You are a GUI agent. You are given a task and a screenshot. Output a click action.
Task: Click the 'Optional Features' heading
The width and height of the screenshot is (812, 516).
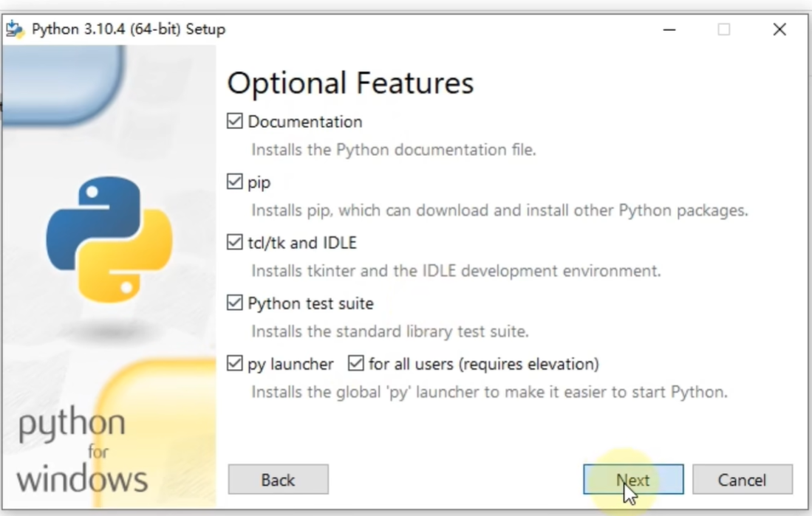tap(351, 83)
